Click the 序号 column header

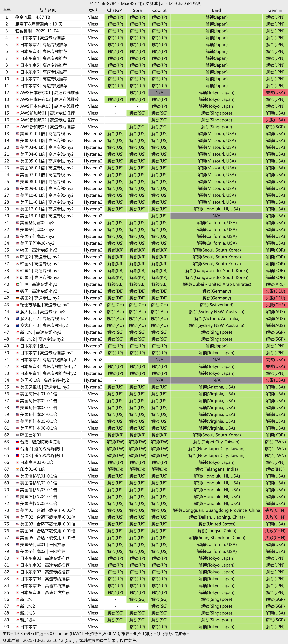click(7, 10)
